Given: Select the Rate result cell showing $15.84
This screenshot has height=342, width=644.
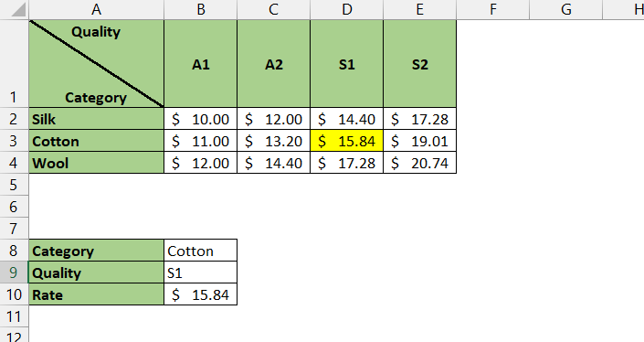Looking at the screenshot, I should pos(200,294).
